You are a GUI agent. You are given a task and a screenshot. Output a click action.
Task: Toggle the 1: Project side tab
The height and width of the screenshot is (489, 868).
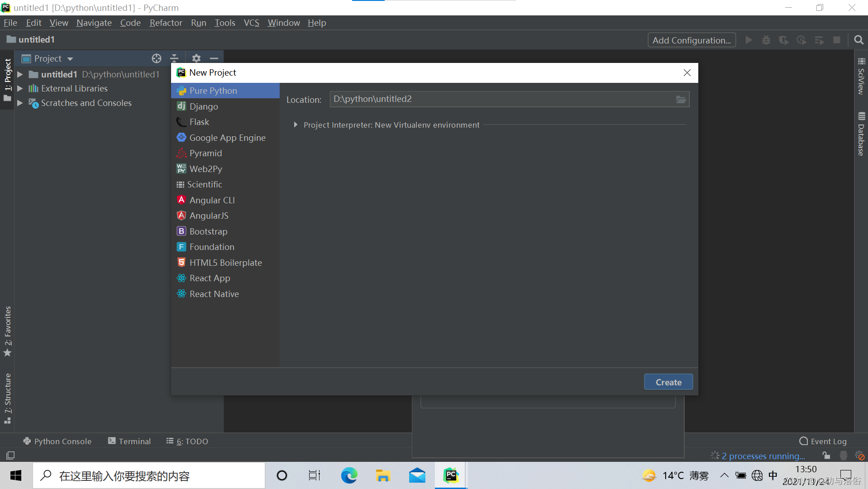pyautogui.click(x=8, y=80)
